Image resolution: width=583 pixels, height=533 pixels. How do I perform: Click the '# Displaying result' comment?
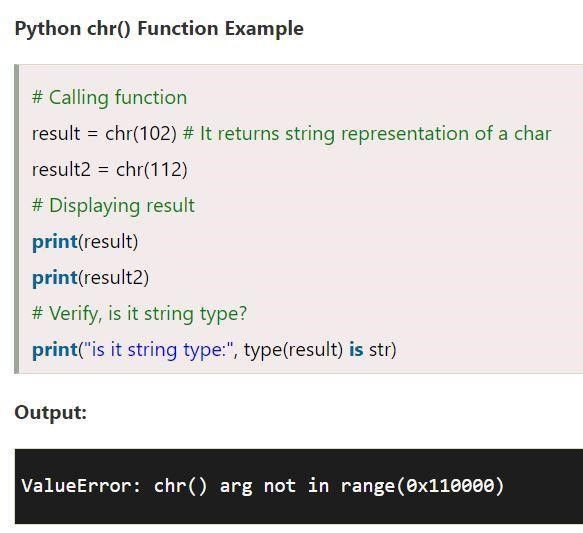[x=113, y=206]
